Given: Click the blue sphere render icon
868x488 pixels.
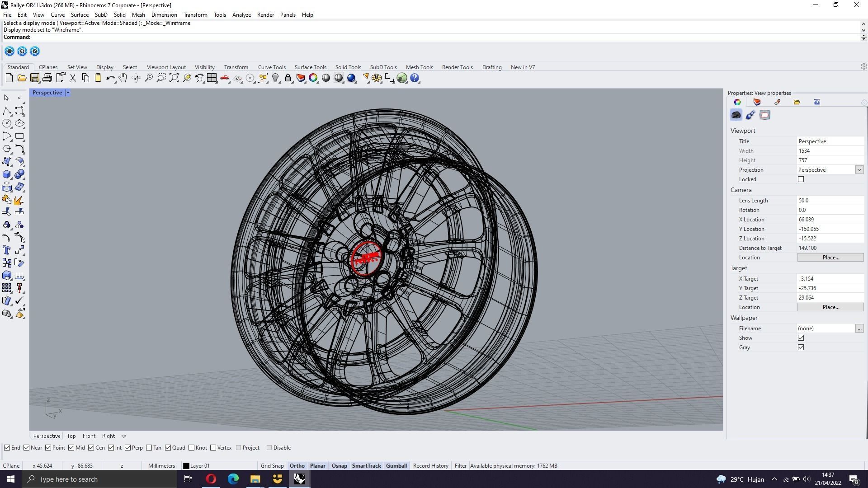Looking at the screenshot, I should point(351,78).
